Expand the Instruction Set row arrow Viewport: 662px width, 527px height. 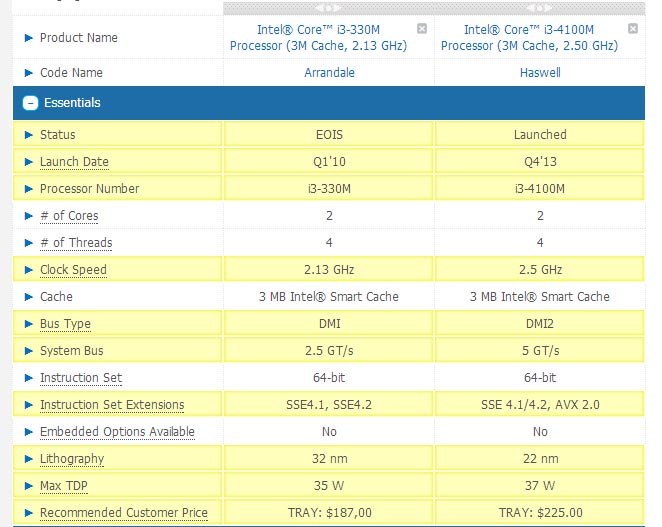[29, 378]
